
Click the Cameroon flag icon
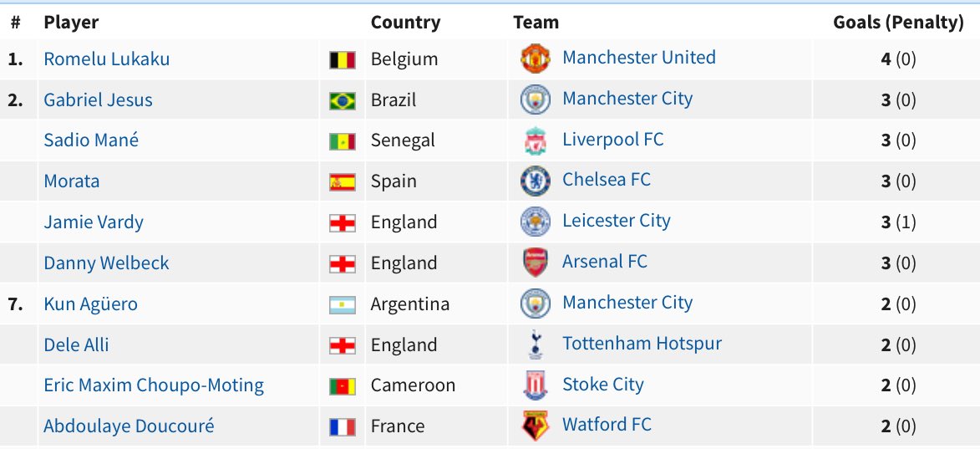343,385
